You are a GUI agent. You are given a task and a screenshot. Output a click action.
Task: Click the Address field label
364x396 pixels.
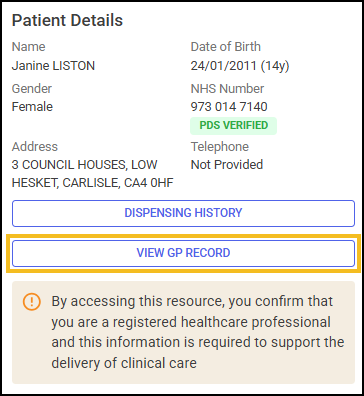tap(35, 147)
